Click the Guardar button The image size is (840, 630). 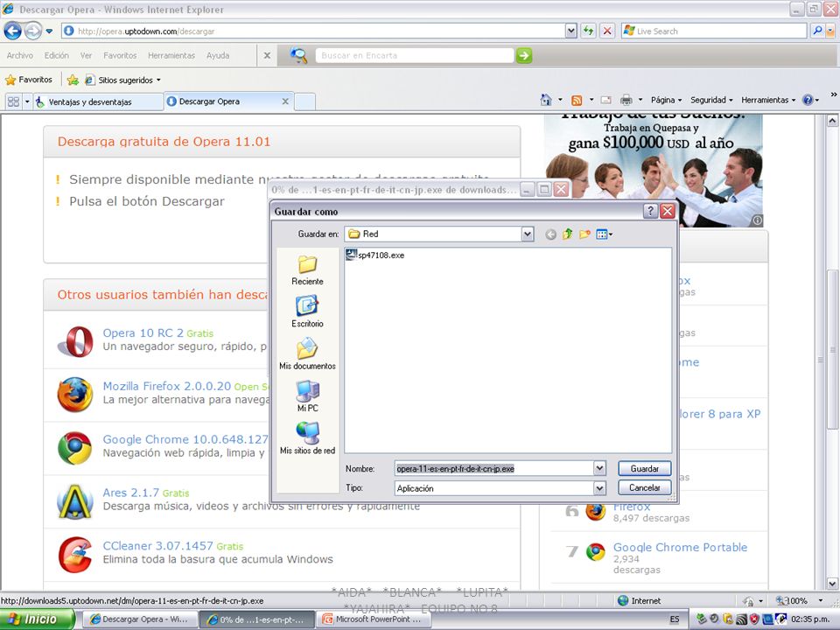pos(645,468)
